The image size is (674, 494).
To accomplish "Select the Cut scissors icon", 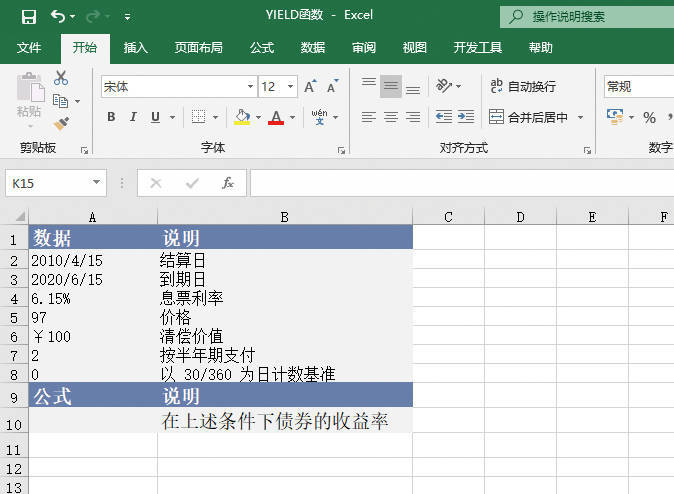I will [61, 78].
